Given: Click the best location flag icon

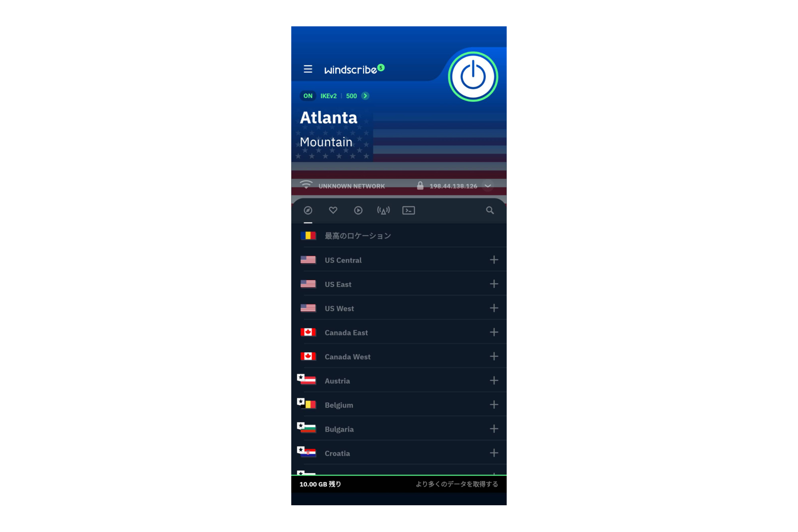Looking at the screenshot, I should tap(307, 236).
